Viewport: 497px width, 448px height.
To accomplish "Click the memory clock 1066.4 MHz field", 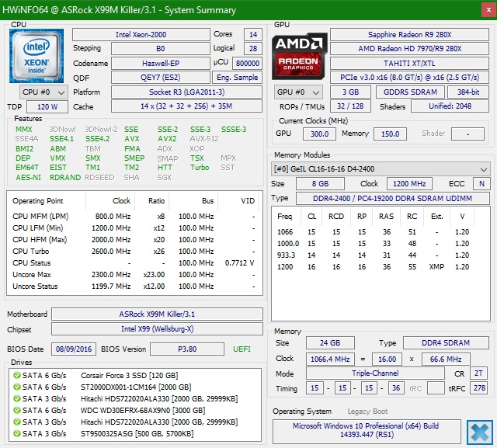I will click(x=330, y=359).
